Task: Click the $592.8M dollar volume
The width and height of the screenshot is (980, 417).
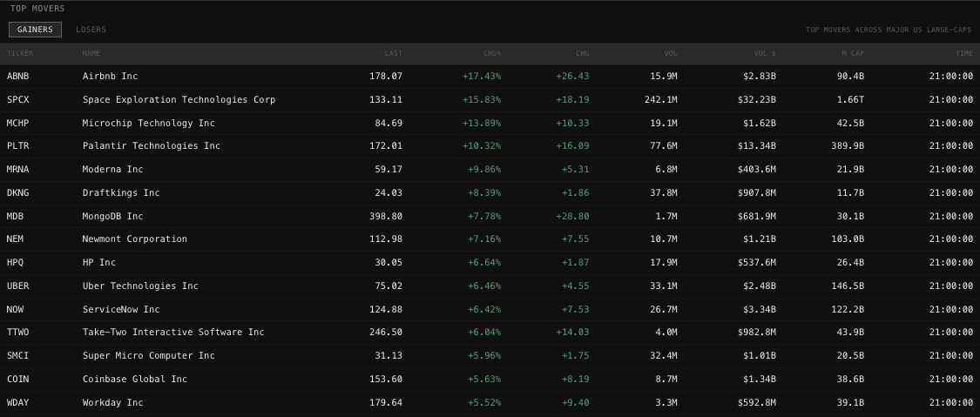Action: (x=757, y=402)
